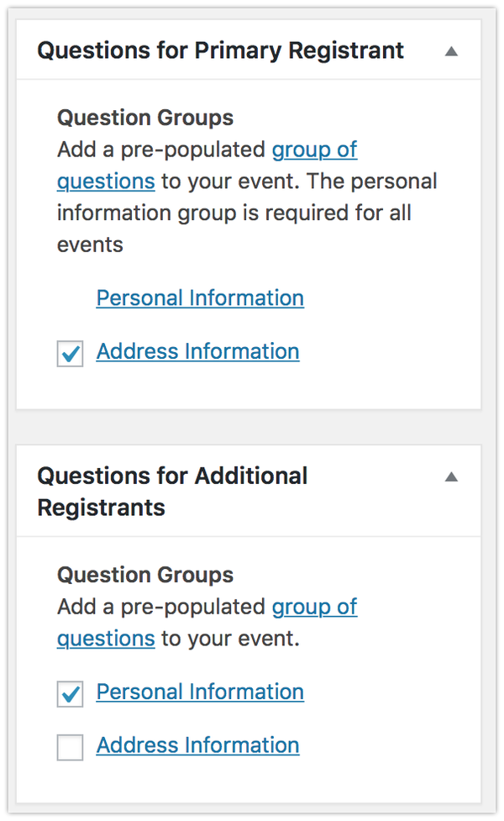Uncheck Personal Information for Additional Registrants
The image size is (504, 821).
(70, 694)
